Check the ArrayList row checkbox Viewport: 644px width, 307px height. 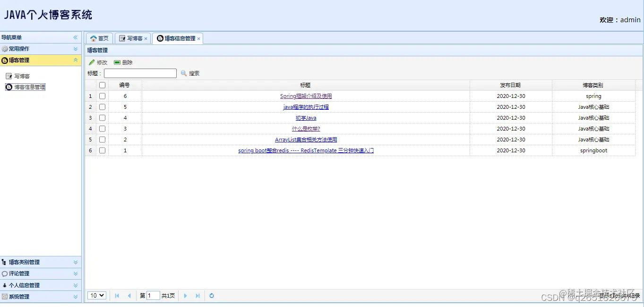click(x=102, y=140)
